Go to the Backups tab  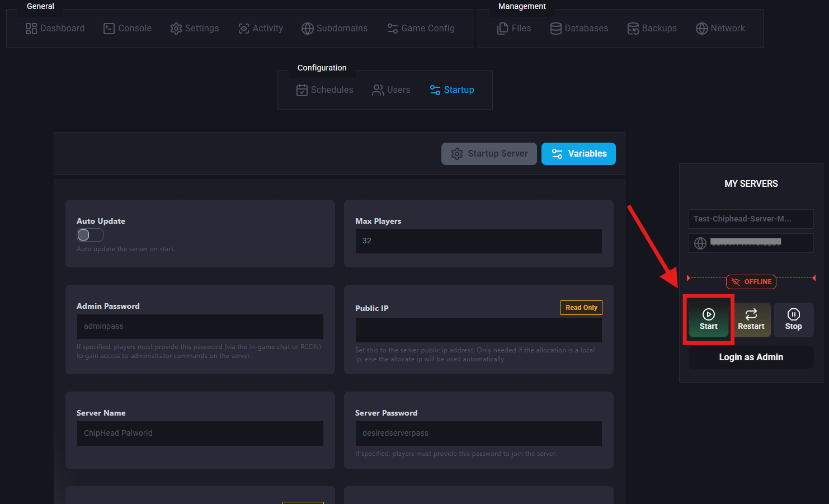pos(652,29)
